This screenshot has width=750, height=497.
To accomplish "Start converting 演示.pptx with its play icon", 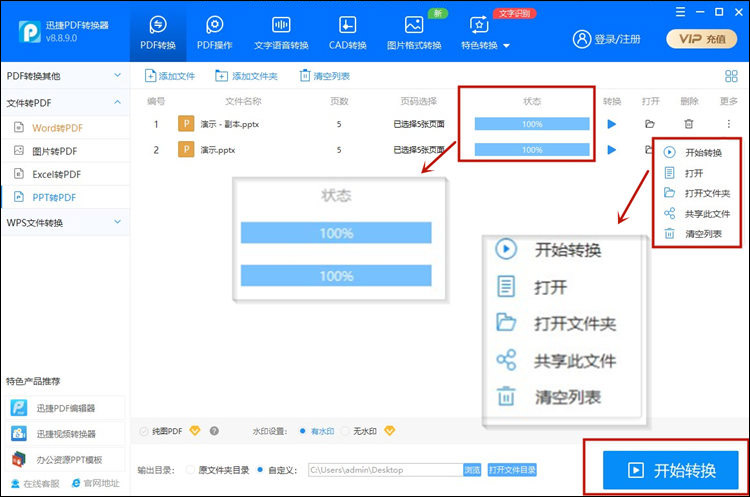I will coord(611,150).
